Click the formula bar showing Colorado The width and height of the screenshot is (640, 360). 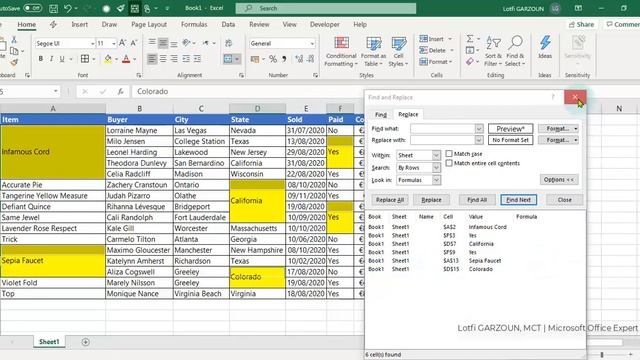(x=247, y=91)
